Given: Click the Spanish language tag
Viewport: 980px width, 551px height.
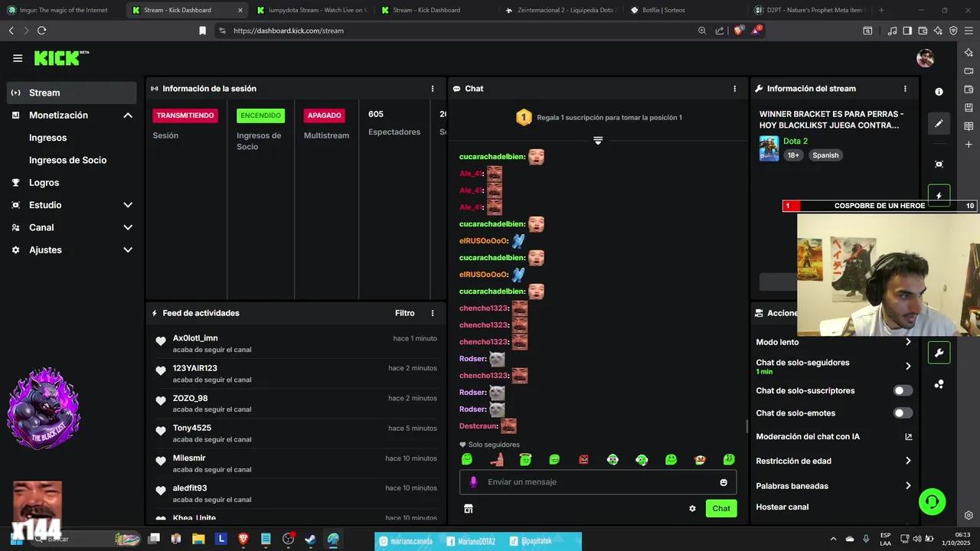Looking at the screenshot, I should tap(825, 155).
